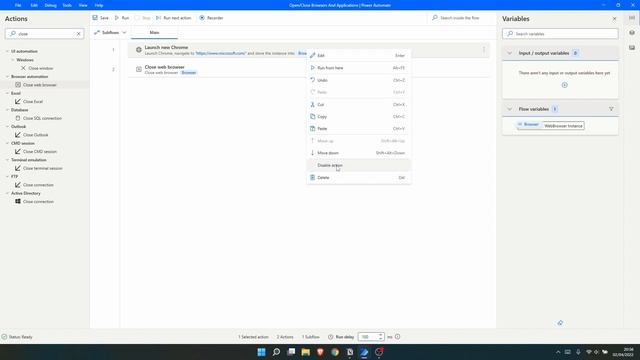
Task: Open the Subflows dropdown
Action: coord(110,32)
